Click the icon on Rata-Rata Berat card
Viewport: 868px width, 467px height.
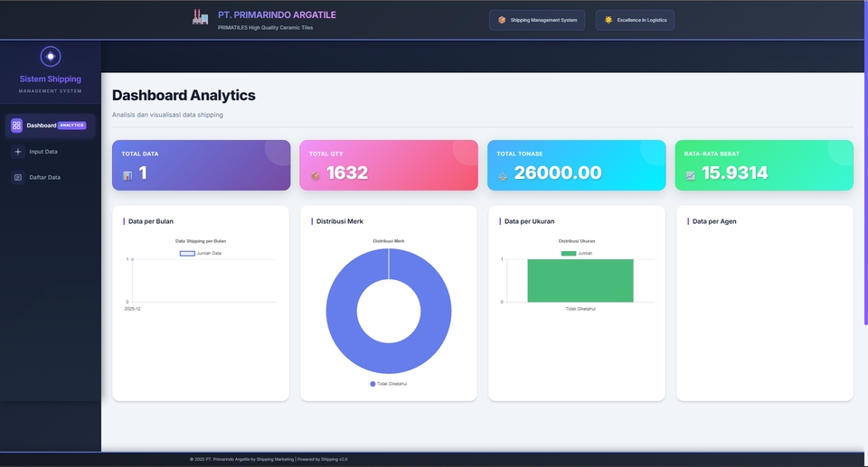pos(691,175)
